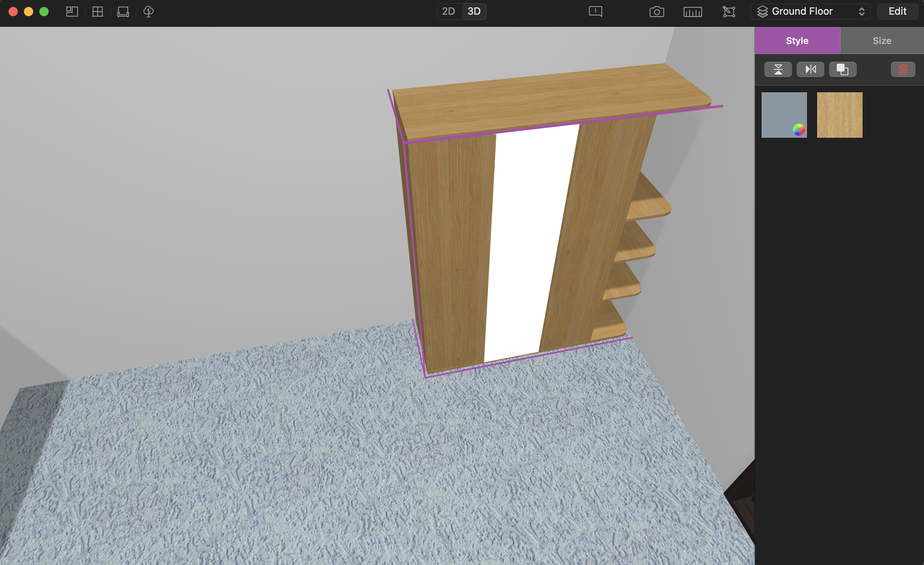Toggle the ruler measurement tool
Viewport: 924px width, 565px height.
(x=692, y=12)
